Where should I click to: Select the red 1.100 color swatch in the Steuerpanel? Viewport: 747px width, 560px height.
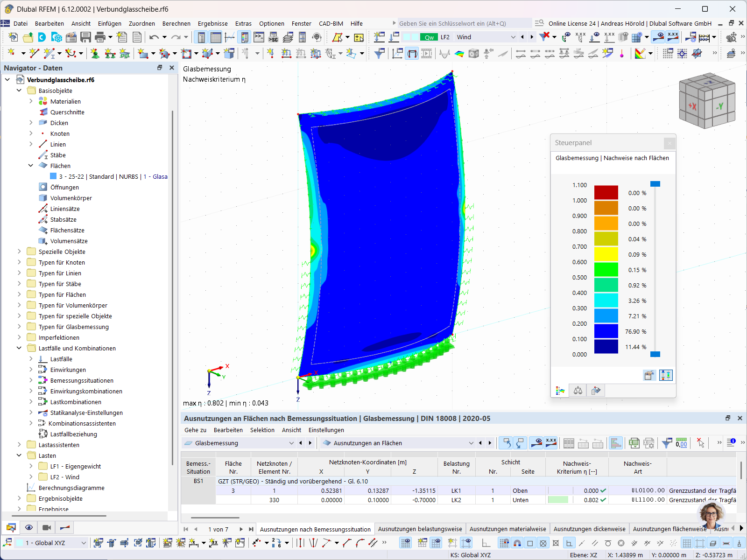[606, 192]
